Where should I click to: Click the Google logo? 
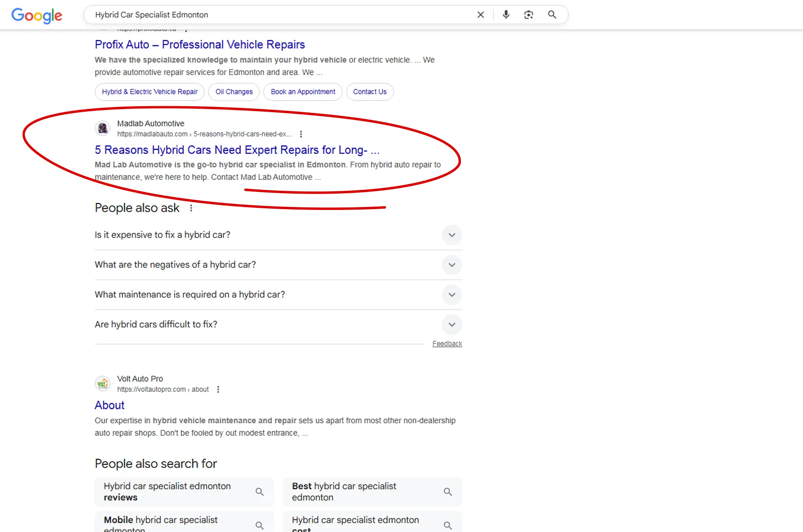37,15
